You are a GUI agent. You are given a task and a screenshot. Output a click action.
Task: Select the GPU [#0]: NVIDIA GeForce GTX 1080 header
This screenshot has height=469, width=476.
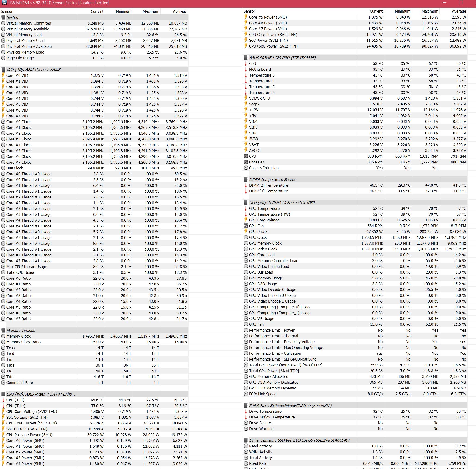pos(282,202)
